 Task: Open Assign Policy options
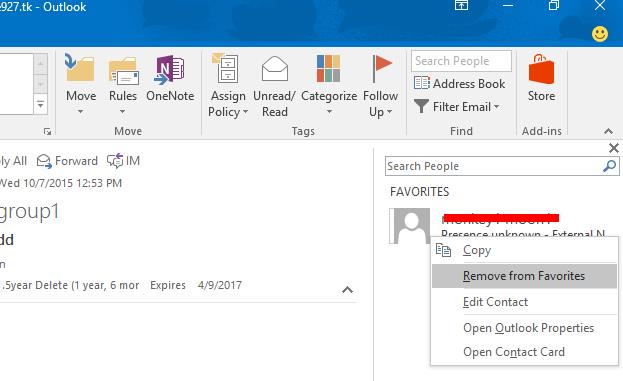tap(228, 86)
